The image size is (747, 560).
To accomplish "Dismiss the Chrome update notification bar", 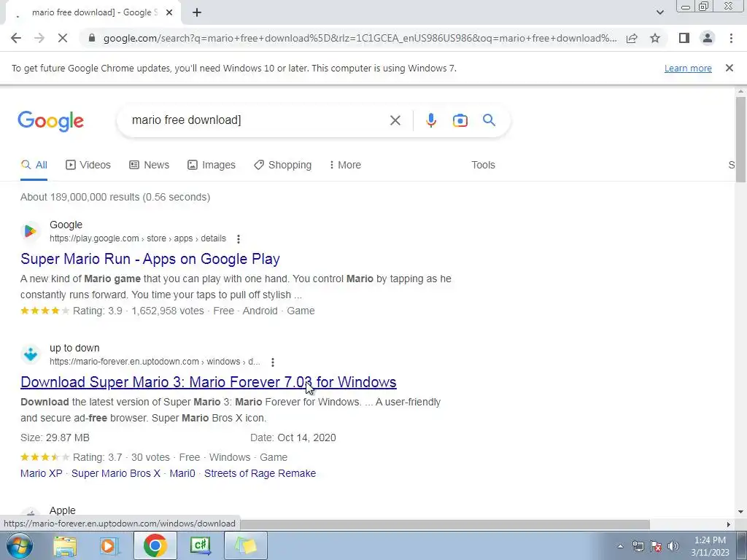I will 729,68.
